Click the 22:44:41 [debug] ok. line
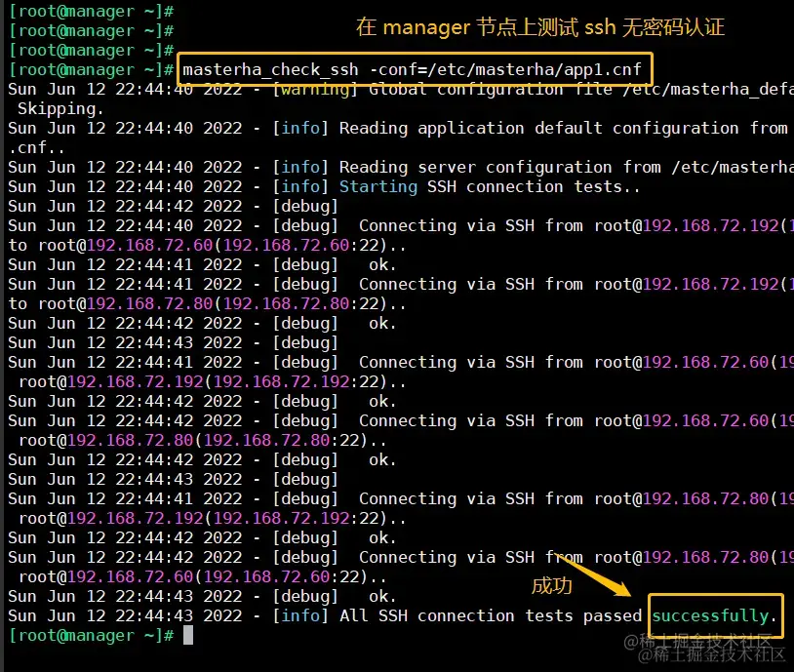The image size is (794, 672). (202, 265)
